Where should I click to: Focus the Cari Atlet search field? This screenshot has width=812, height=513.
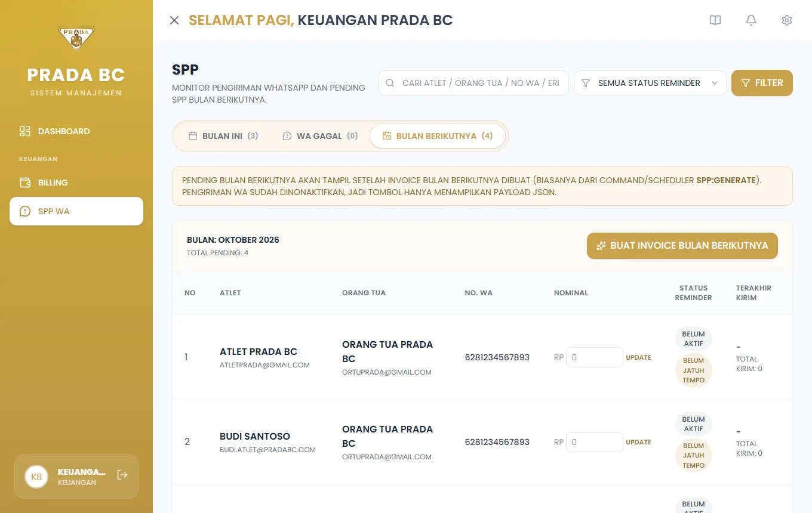(473, 83)
